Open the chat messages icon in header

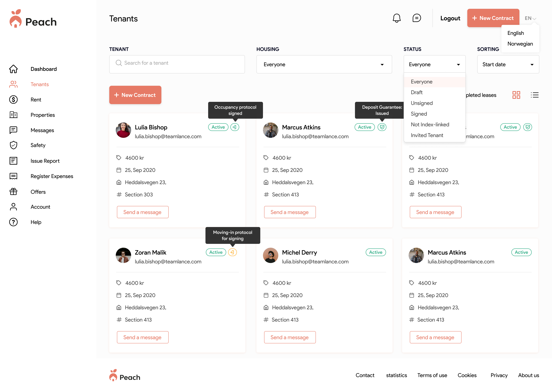[416, 18]
